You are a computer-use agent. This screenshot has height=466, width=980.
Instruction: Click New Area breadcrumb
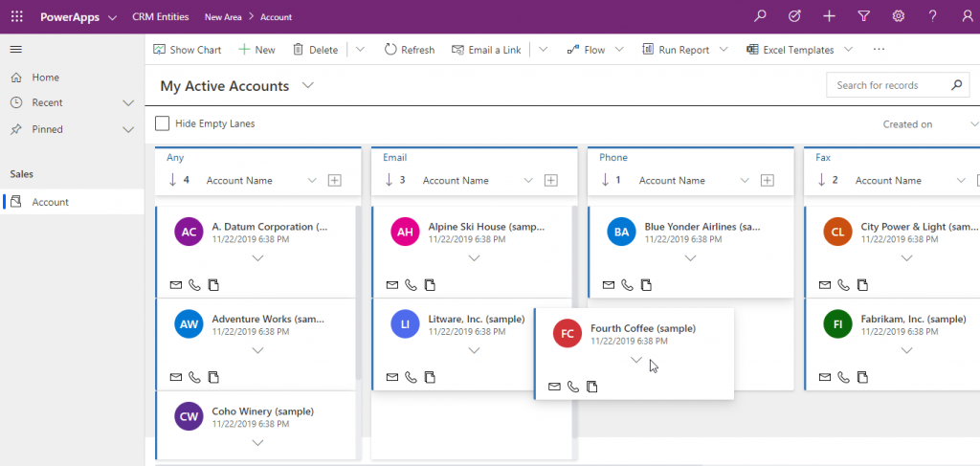[223, 17]
